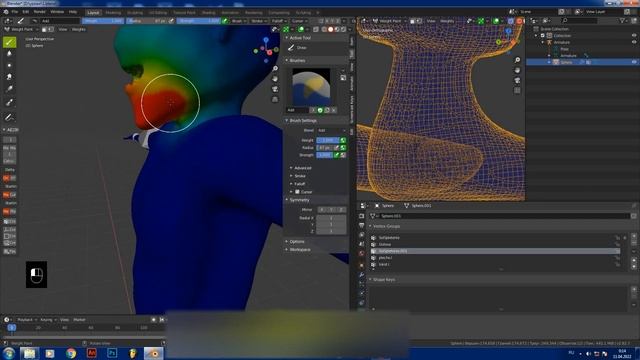Toggle camera view in right wireframe viewport
Viewport: 640px width, 360px height.
[x=517, y=80]
